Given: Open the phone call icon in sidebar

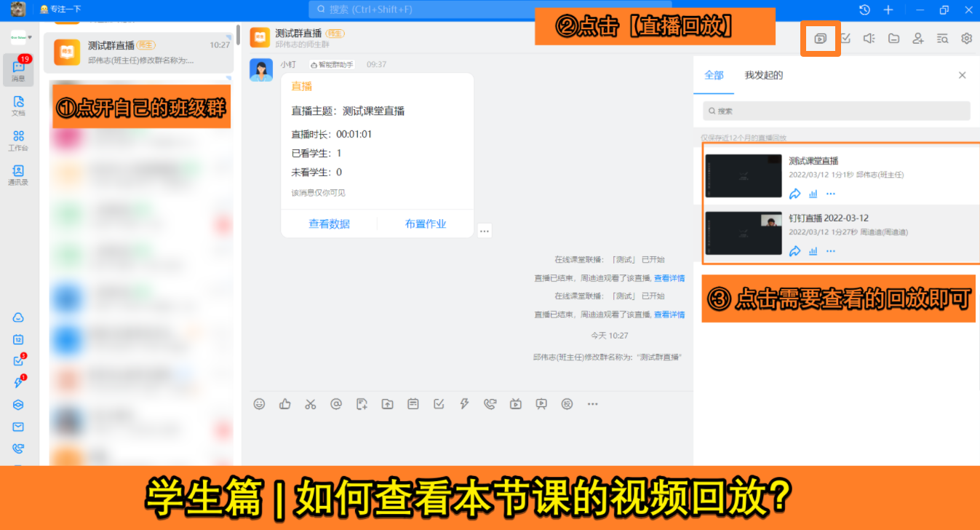Looking at the screenshot, I should pos(18,448).
